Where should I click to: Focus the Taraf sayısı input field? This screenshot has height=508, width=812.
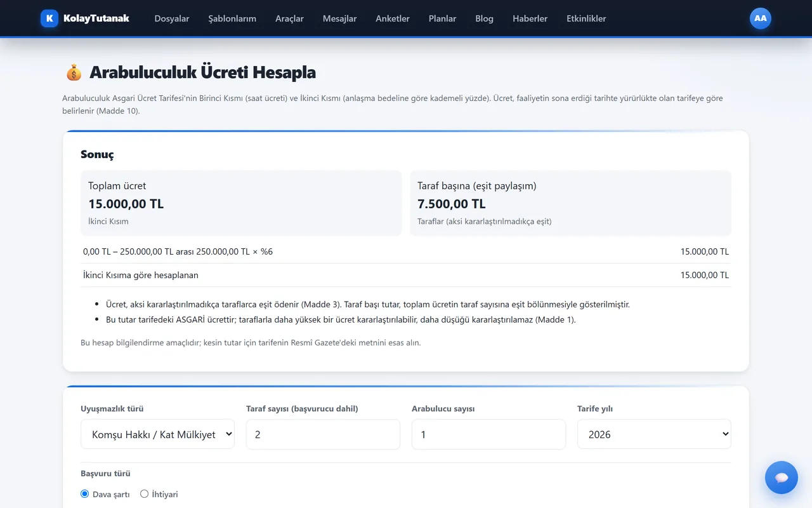[323, 434]
